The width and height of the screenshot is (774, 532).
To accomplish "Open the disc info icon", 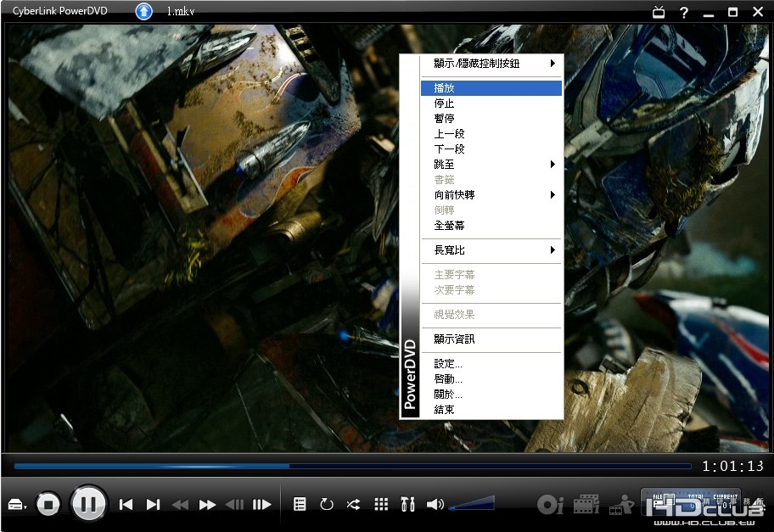I will [550, 504].
